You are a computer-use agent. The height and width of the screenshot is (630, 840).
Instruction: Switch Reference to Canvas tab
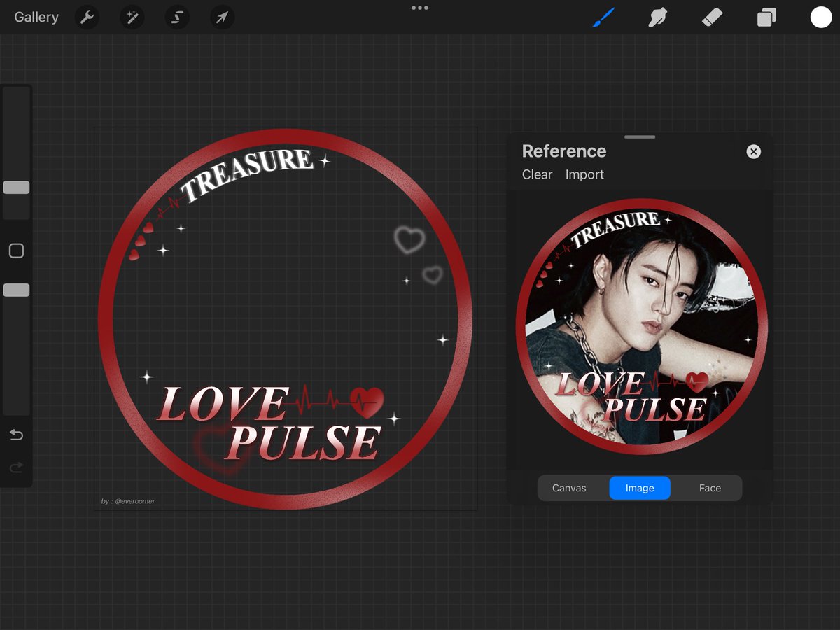[x=569, y=488]
